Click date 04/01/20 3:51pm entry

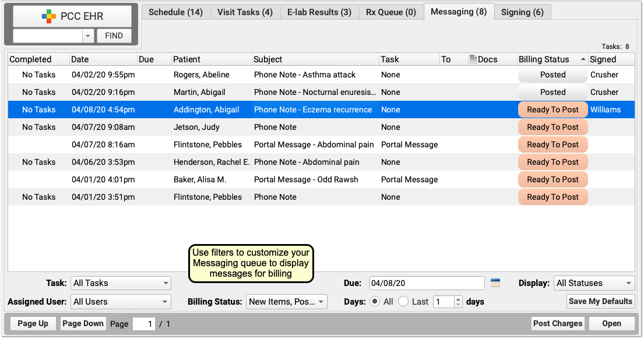[x=103, y=197]
